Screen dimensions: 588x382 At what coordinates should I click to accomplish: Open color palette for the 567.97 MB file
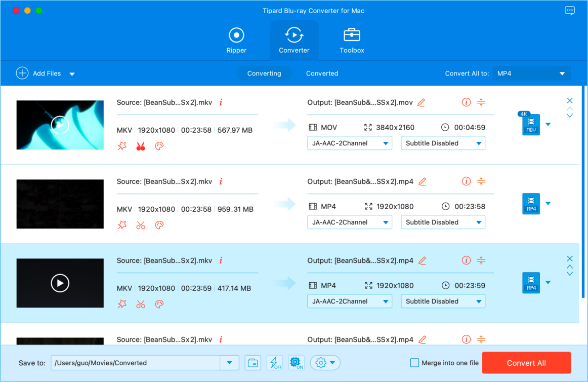tap(159, 146)
